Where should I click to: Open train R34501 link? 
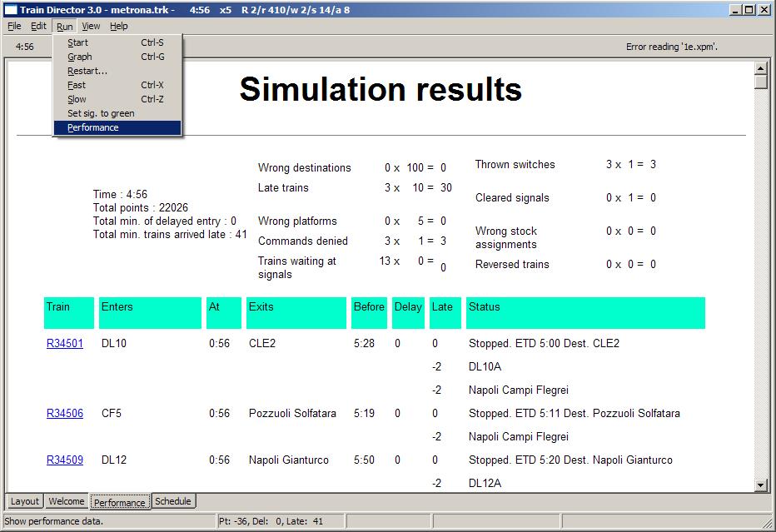point(65,343)
